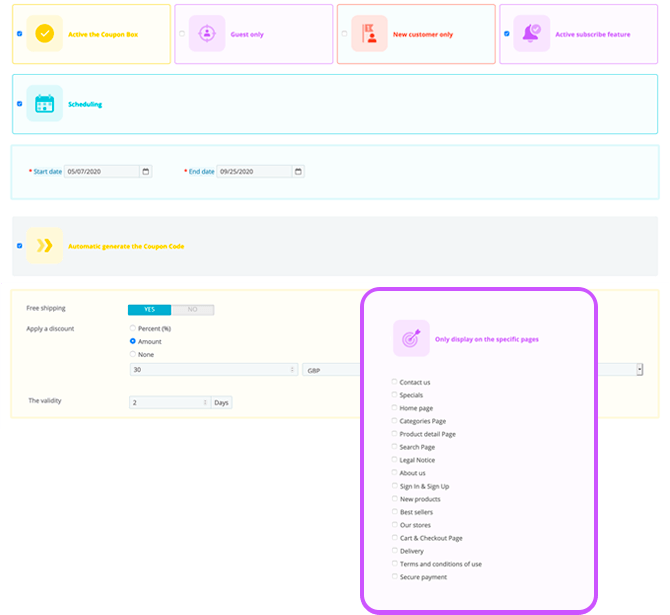Check the About us option
Image resolution: width=670 pixels, height=615 pixels.
point(394,472)
